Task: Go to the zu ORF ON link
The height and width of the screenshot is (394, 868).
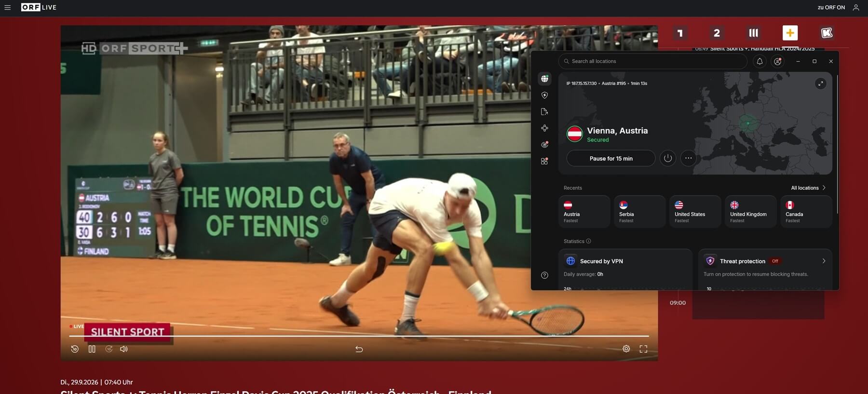Action: click(831, 7)
